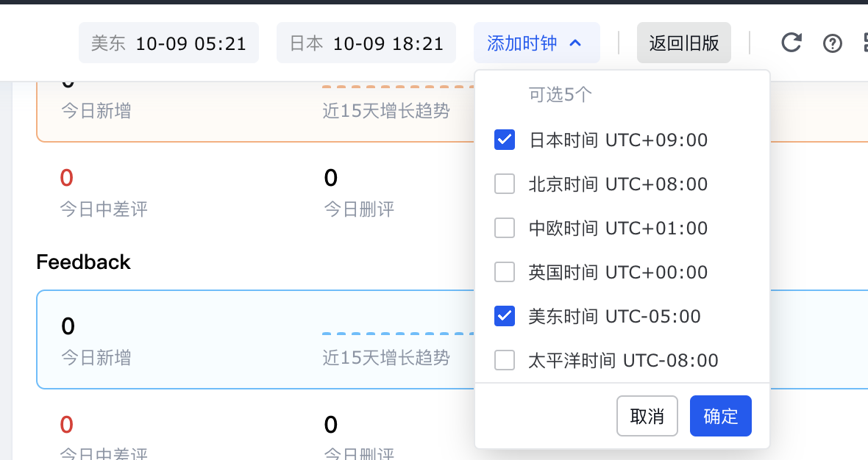Disable 美东时间 UTC-05:00 checkbox
Image resolution: width=868 pixels, height=460 pixels.
pyautogui.click(x=505, y=316)
